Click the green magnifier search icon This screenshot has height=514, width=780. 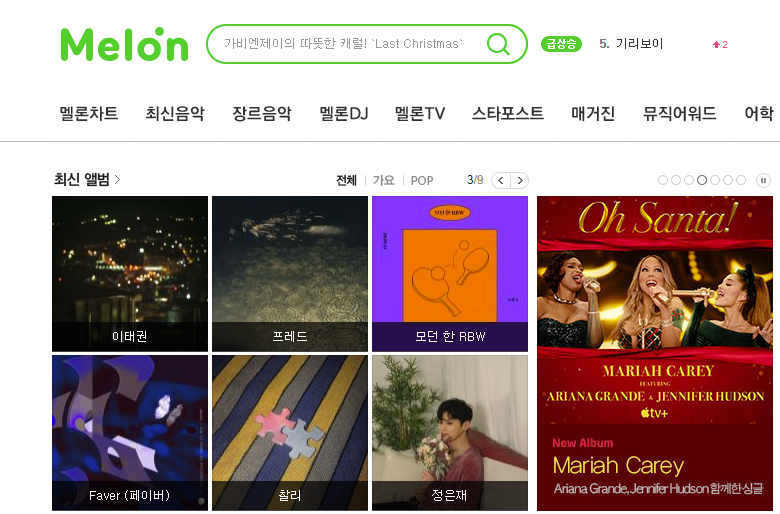coord(498,44)
